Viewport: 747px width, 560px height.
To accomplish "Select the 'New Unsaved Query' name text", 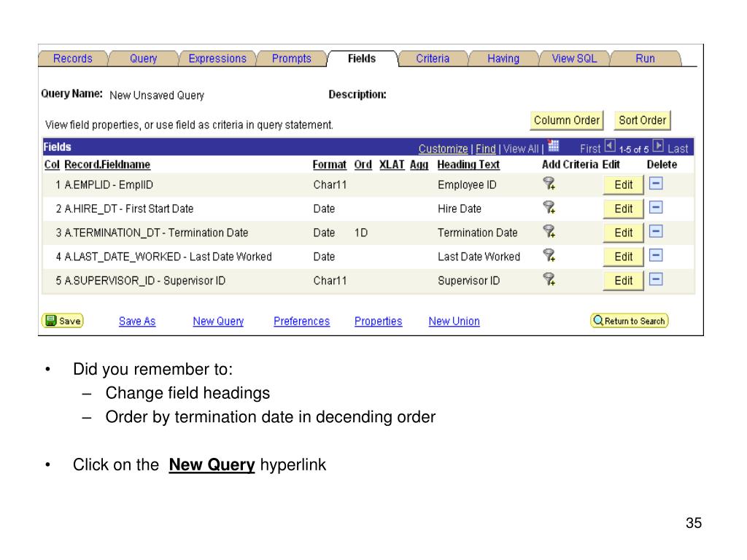I will [x=157, y=96].
